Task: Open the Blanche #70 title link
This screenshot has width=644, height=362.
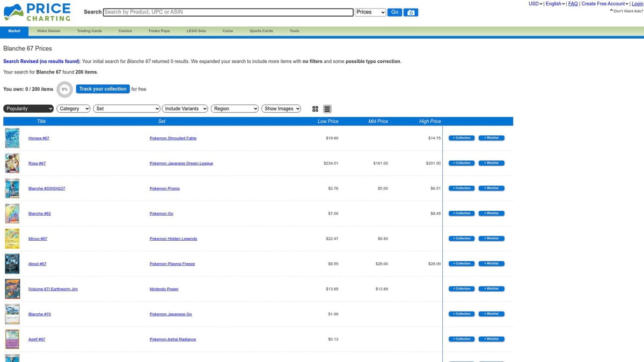Action: (x=40, y=314)
